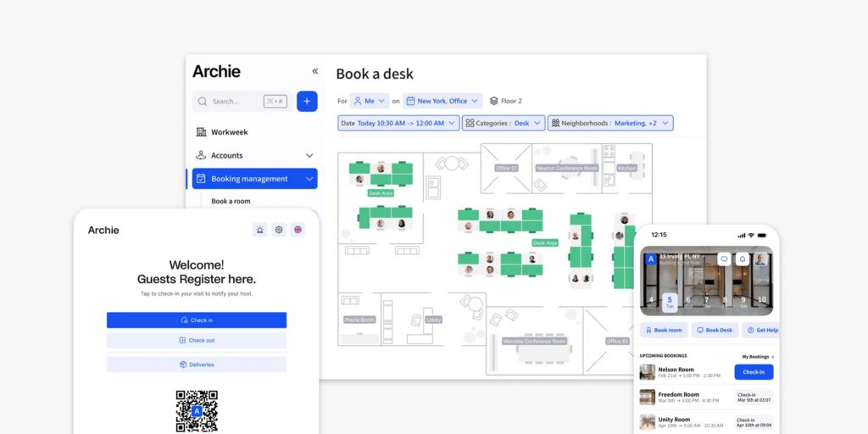868x434 pixels.
Task: Click the Office 62 label on the map
Action: coord(617,342)
